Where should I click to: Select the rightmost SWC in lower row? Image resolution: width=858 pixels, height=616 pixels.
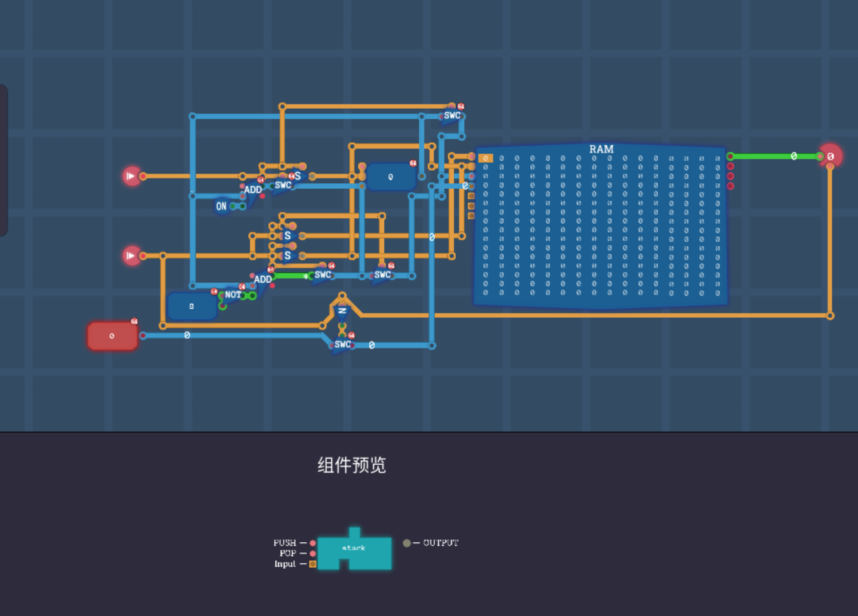click(382, 275)
